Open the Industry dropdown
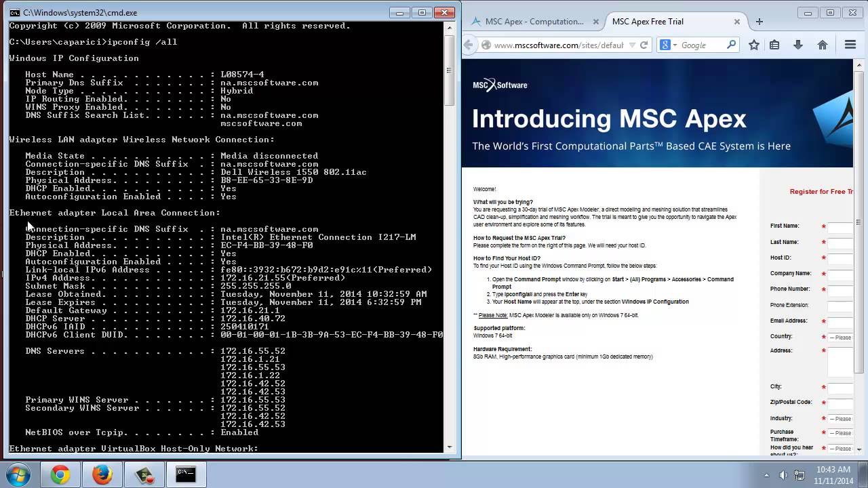The height and width of the screenshot is (488, 868). pos(840,419)
